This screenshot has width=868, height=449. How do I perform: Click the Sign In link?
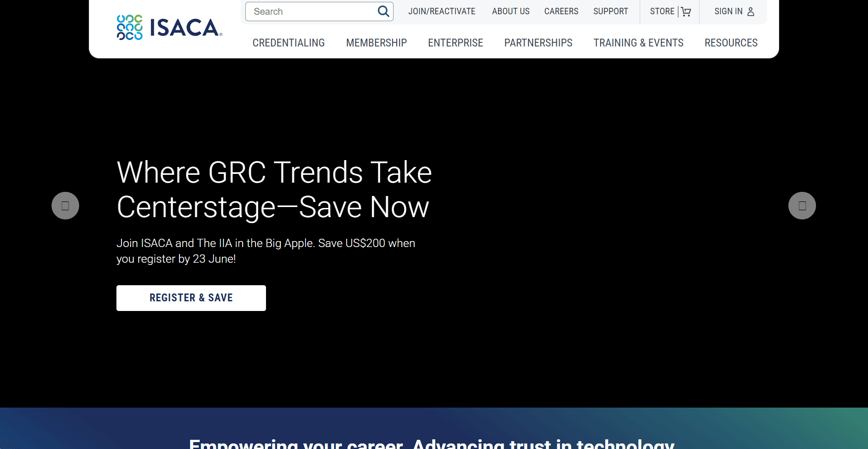[x=729, y=12]
